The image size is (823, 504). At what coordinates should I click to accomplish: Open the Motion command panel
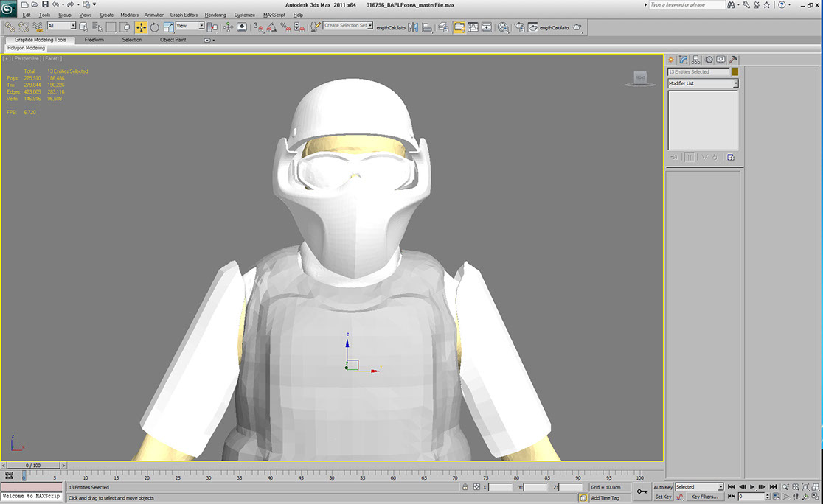(x=709, y=60)
